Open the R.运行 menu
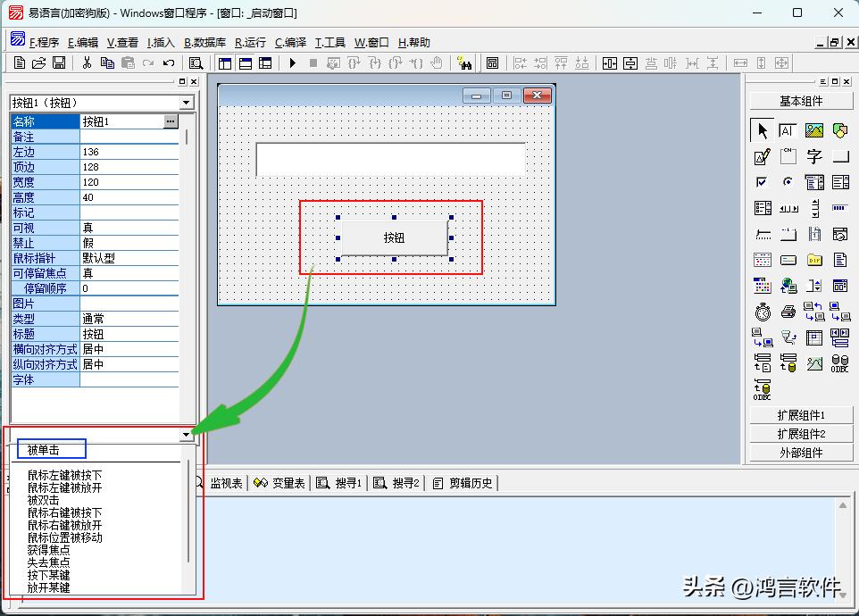This screenshot has height=616, width=859. (250, 42)
